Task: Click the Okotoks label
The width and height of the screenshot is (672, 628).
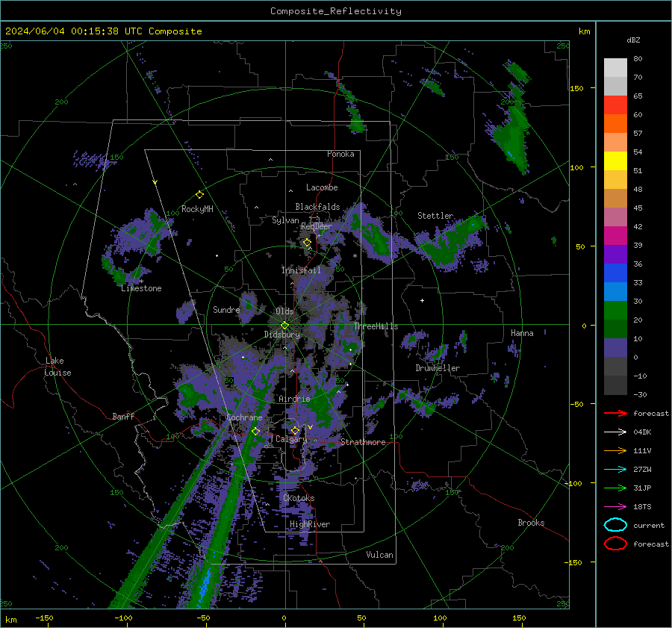Action: 299,498
